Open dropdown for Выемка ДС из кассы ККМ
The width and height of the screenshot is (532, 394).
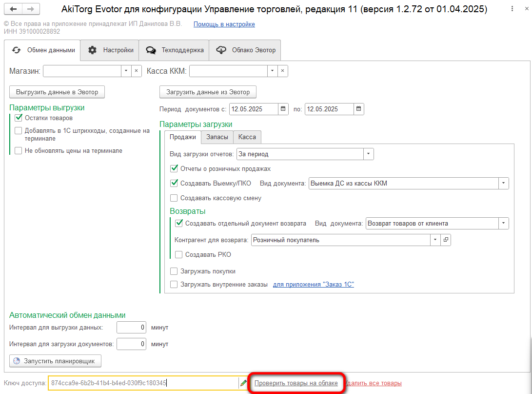point(504,183)
